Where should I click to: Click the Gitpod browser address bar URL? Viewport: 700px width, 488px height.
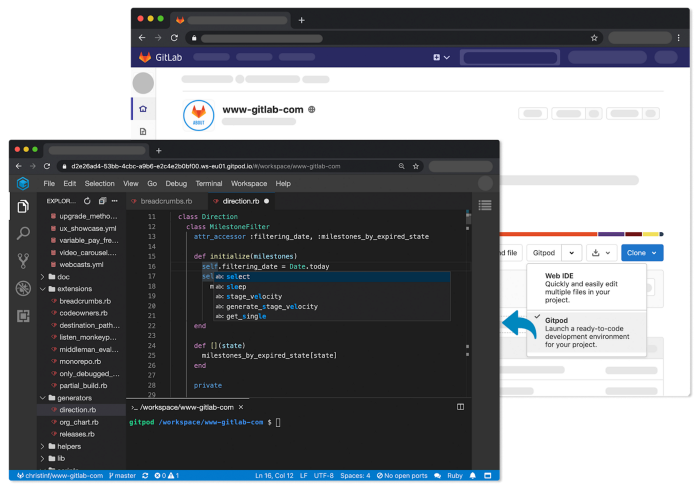click(206, 166)
